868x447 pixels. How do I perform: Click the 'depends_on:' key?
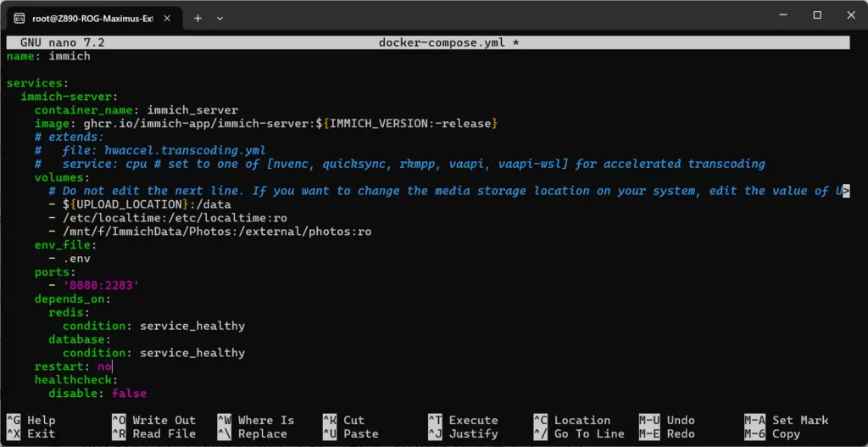(x=73, y=299)
